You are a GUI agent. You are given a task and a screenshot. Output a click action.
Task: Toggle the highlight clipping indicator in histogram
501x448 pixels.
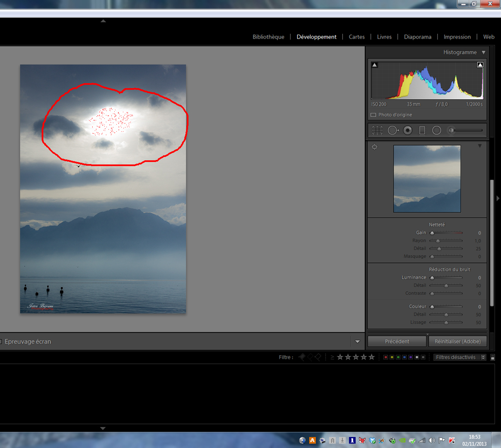[480, 65]
